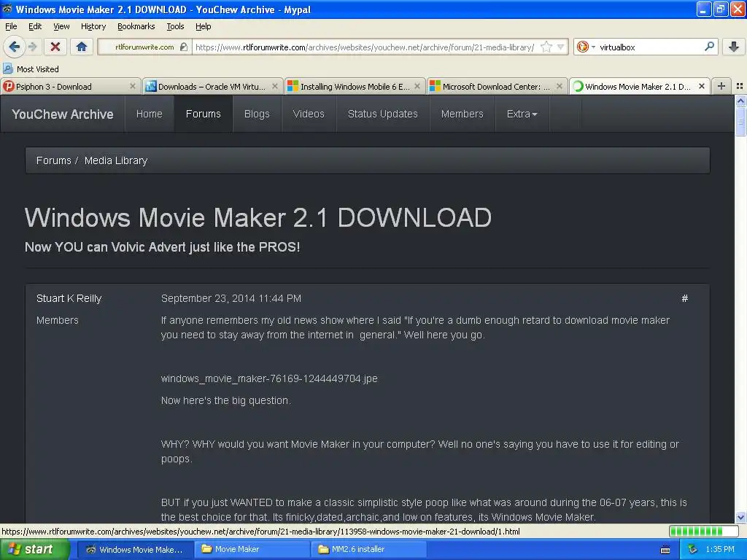Bookmark this page with the star icon
747x560 pixels.
[x=546, y=47]
